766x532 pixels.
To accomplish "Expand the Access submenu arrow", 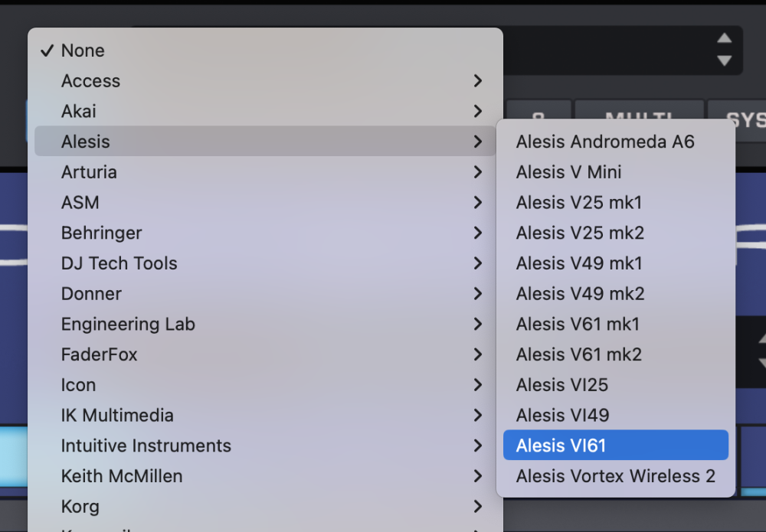I will pos(478,81).
